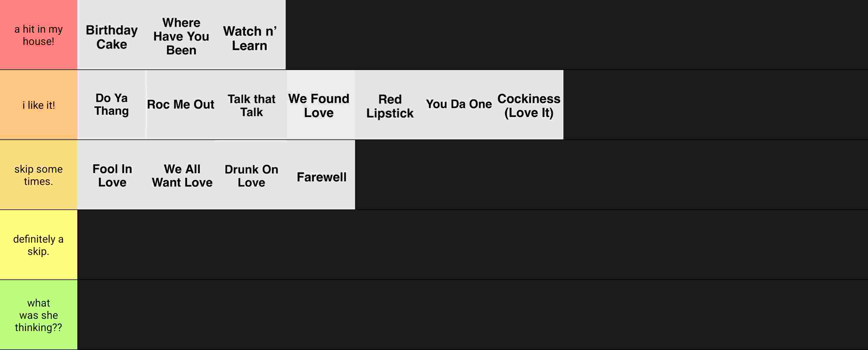The width and height of the screenshot is (868, 350).
Task: Click the Do Ya Thang tile
Action: pyautogui.click(x=112, y=105)
